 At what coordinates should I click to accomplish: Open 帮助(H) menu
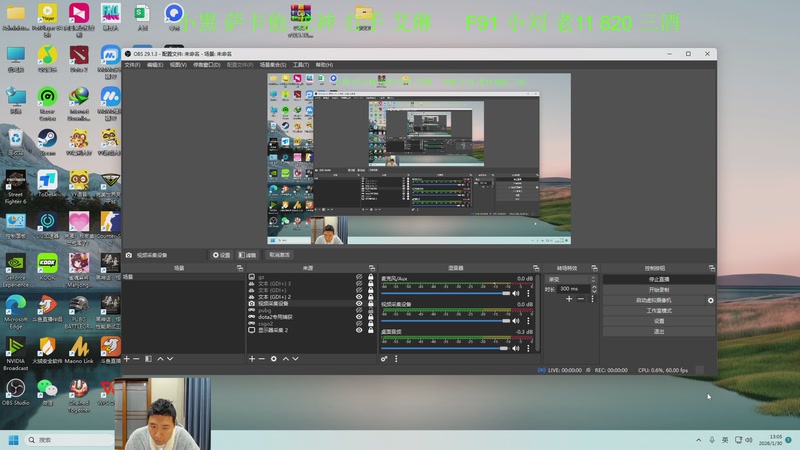[x=324, y=65]
